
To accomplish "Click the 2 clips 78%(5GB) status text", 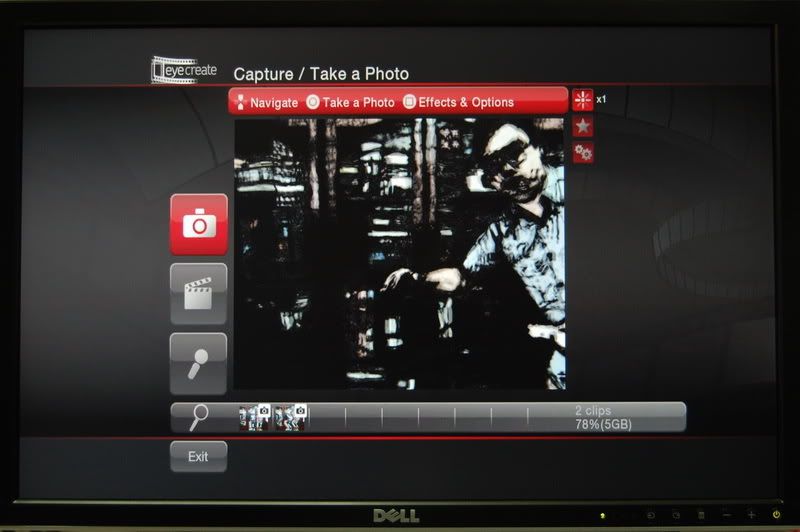I will tap(603, 417).
